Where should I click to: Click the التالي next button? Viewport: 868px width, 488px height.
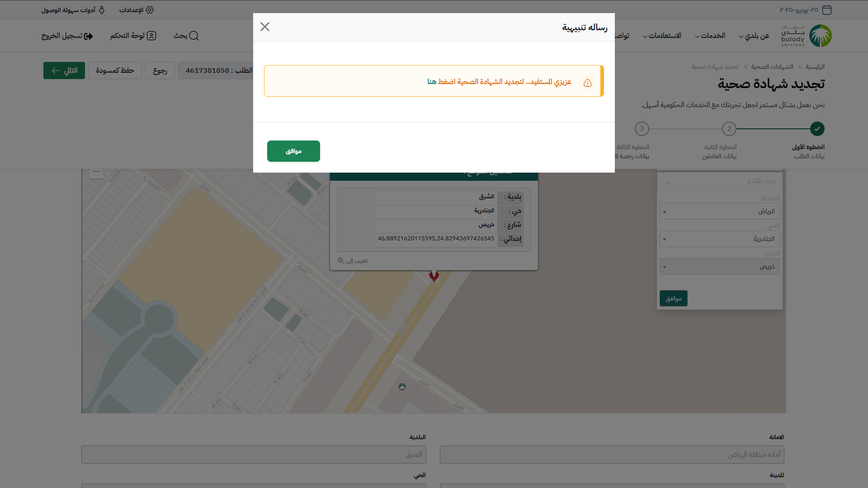click(x=64, y=70)
